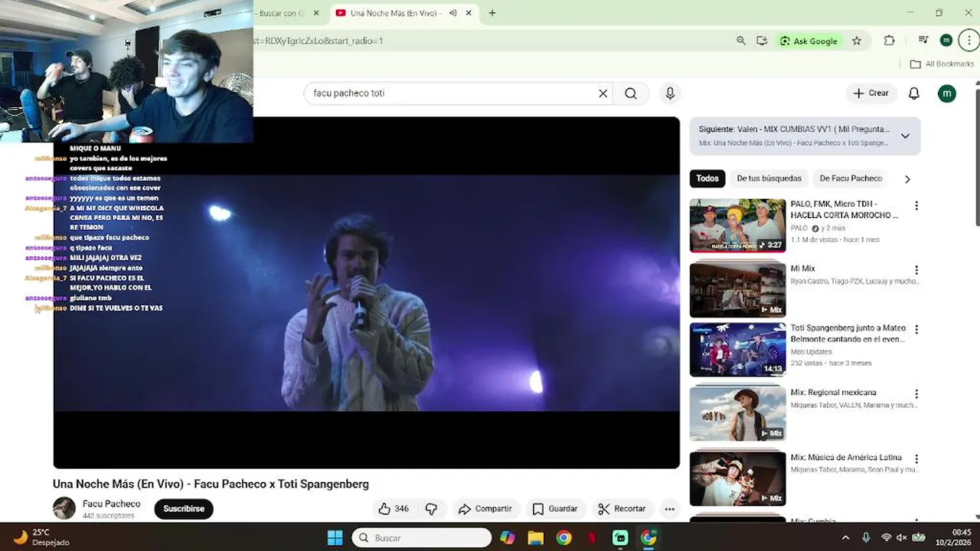Screen dimensions: 980x551
Task: Open Netflix from the taskbar
Action: pyautogui.click(x=592, y=537)
